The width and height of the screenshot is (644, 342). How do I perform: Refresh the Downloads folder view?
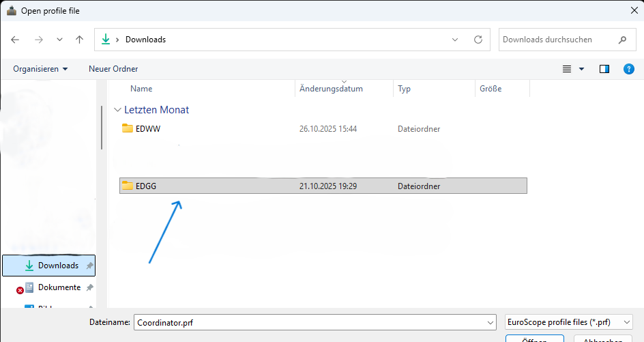478,40
